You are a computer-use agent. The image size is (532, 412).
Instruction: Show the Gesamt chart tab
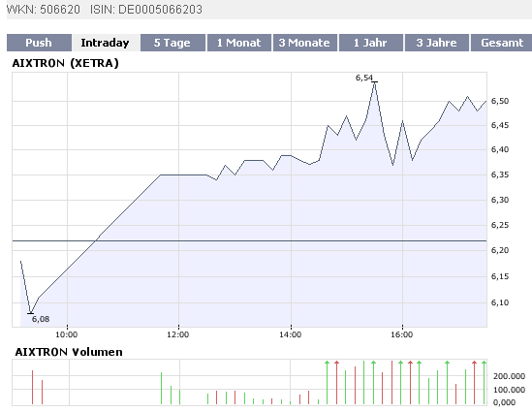501,43
